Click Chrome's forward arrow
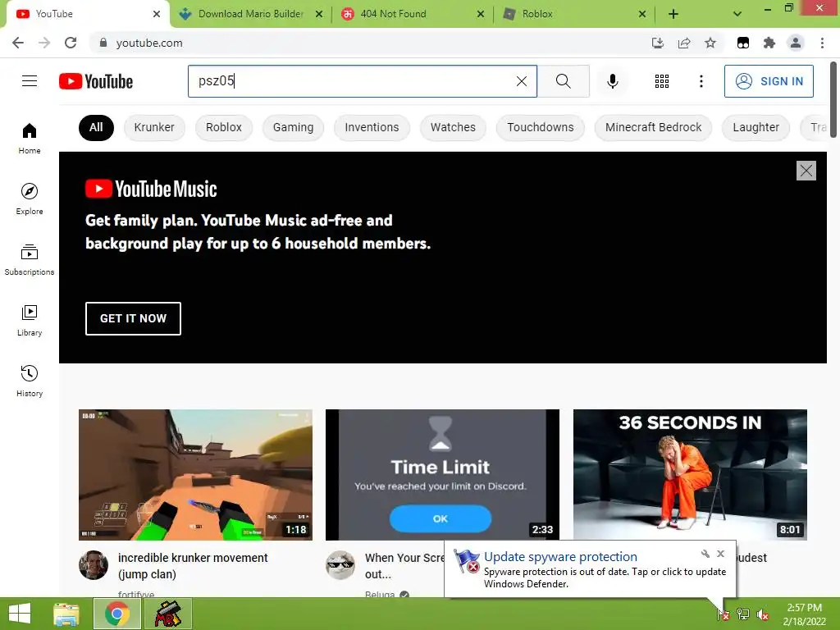Viewport: 840px width, 630px height. (44, 43)
